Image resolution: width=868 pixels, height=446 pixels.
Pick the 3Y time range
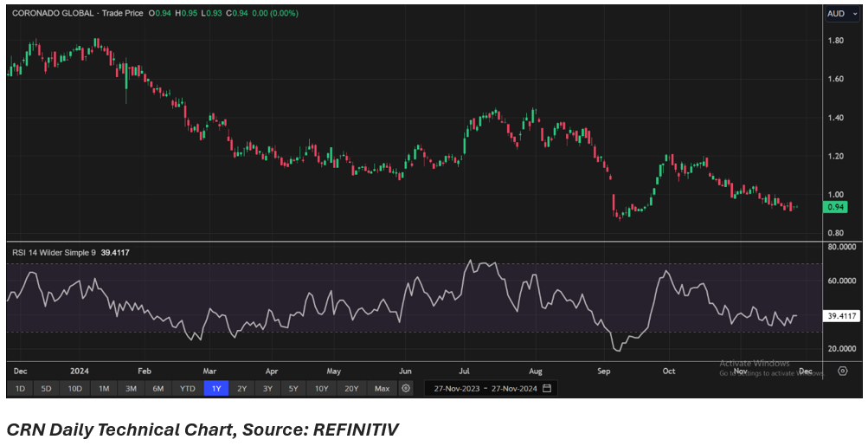268,388
